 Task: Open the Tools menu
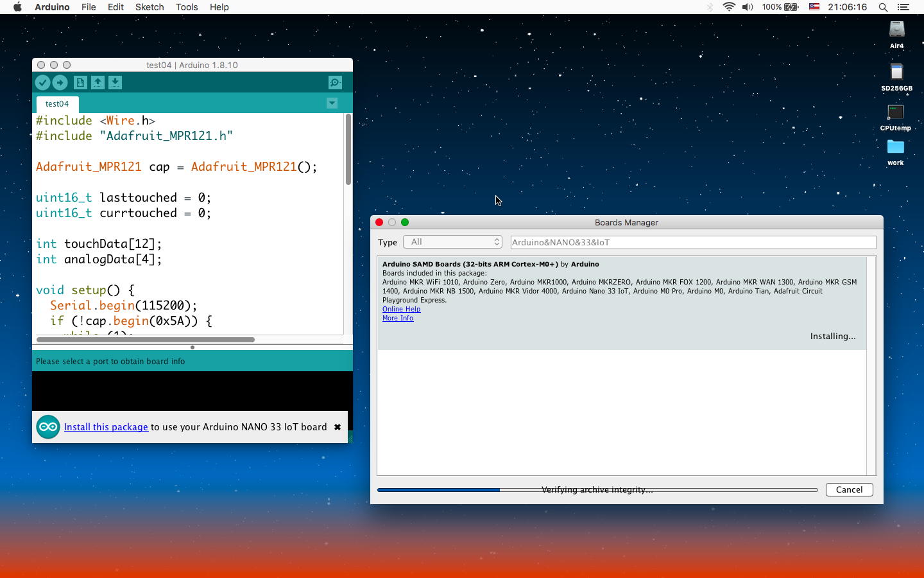click(186, 7)
